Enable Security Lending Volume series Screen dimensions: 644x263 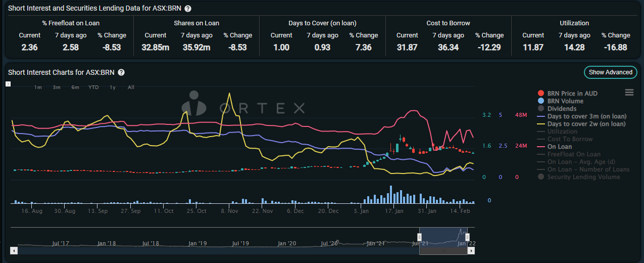tap(579, 177)
